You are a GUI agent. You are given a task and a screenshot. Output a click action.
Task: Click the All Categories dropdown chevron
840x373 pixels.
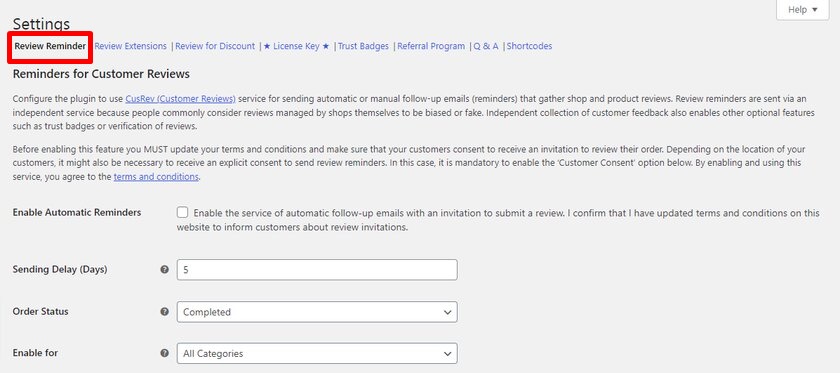447,354
